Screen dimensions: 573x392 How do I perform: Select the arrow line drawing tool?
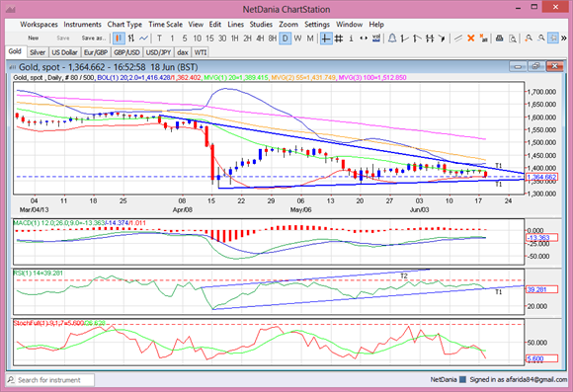pyautogui.click(x=442, y=38)
